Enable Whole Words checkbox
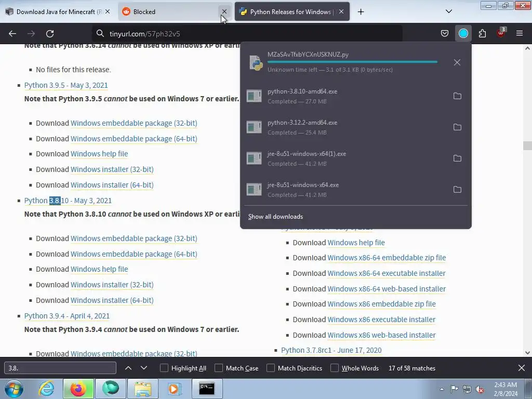Image resolution: width=532 pixels, height=399 pixels. (335, 368)
